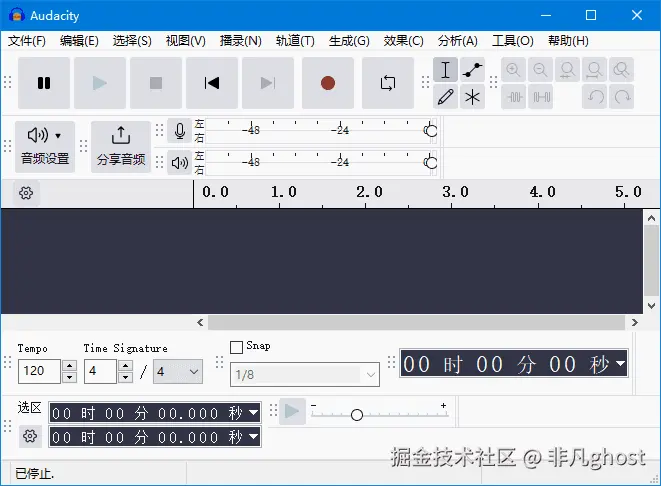
Task: Open time display format dropdown arrow
Action: [x=621, y=363]
